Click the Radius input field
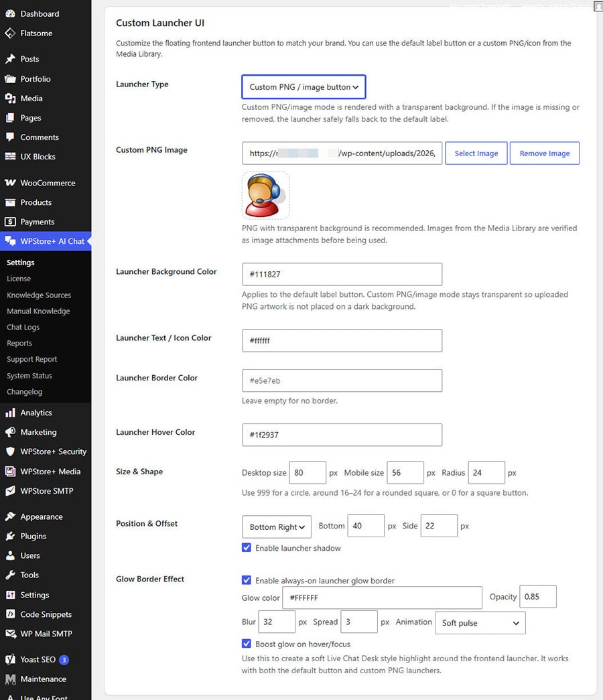The height and width of the screenshot is (700, 603). coord(486,473)
